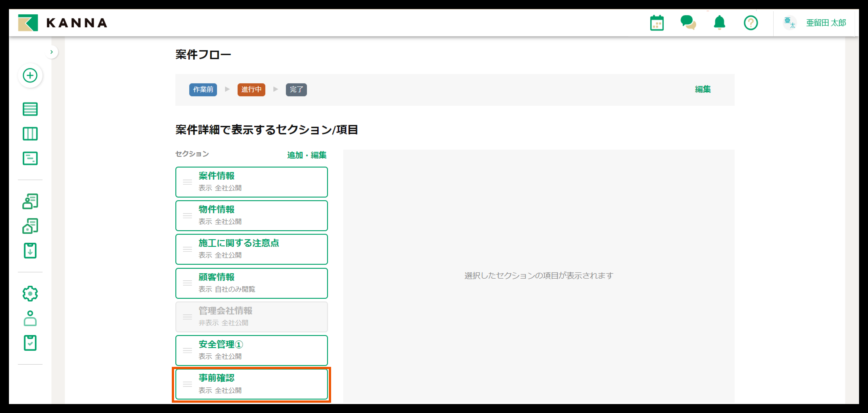Open the board columns sidebar icon

pos(30,134)
